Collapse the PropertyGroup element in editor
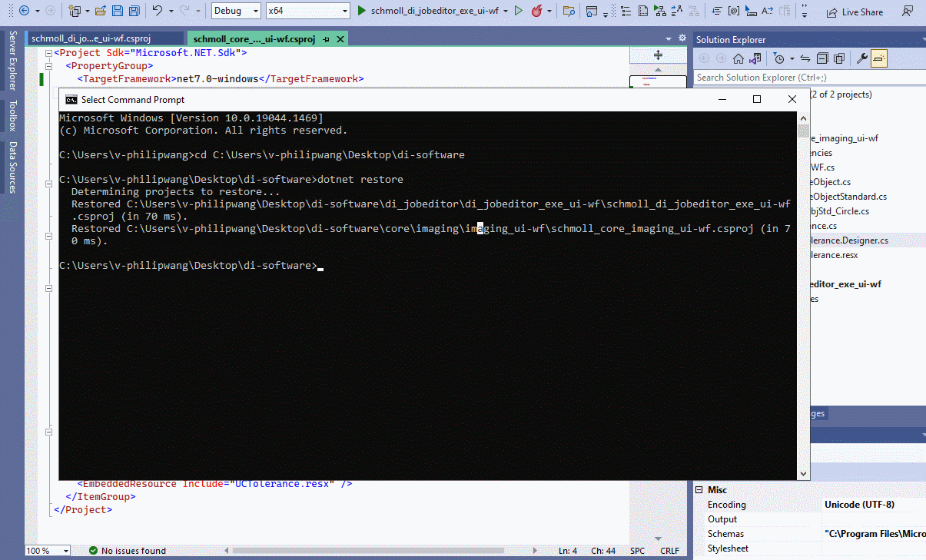Viewport: 926px width, 560px height. point(48,66)
